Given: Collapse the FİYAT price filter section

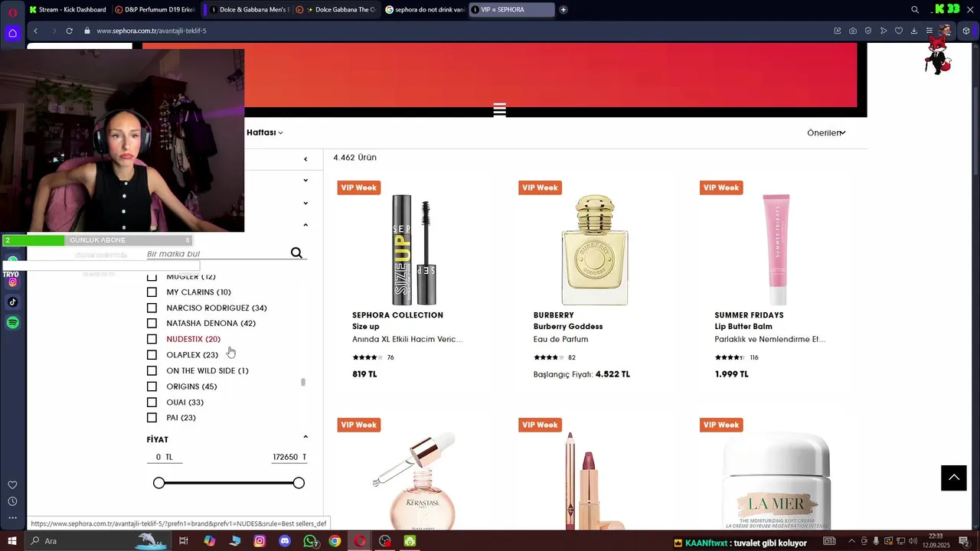Looking at the screenshot, I should (305, 437).
